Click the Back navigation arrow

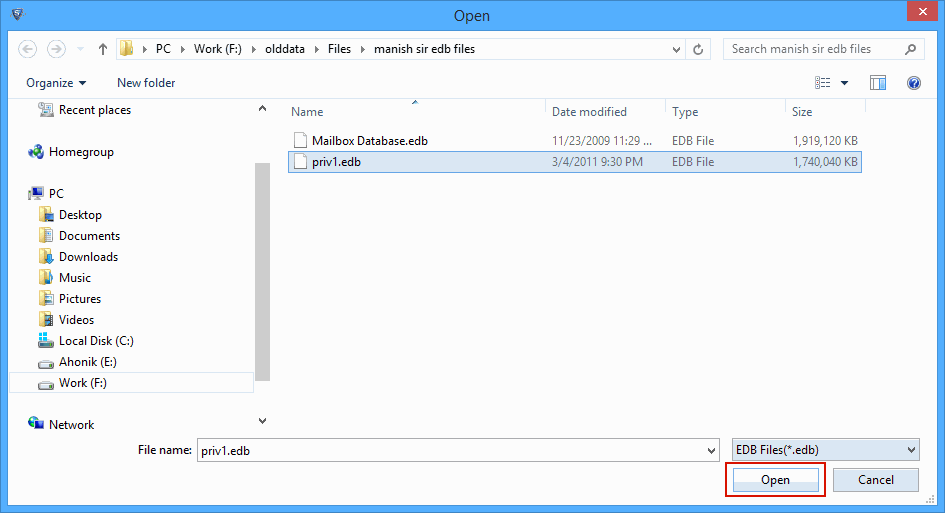click(x=27, y=49)
